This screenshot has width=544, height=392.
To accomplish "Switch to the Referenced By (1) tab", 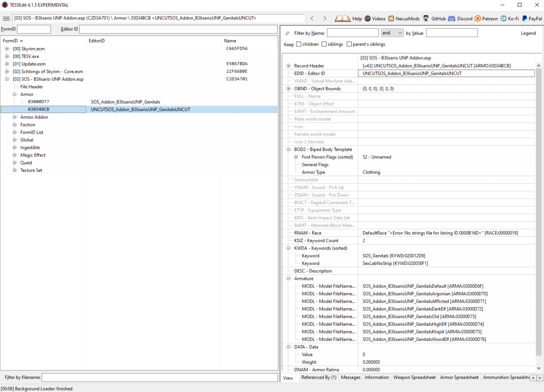I will (x=319, y=378).
